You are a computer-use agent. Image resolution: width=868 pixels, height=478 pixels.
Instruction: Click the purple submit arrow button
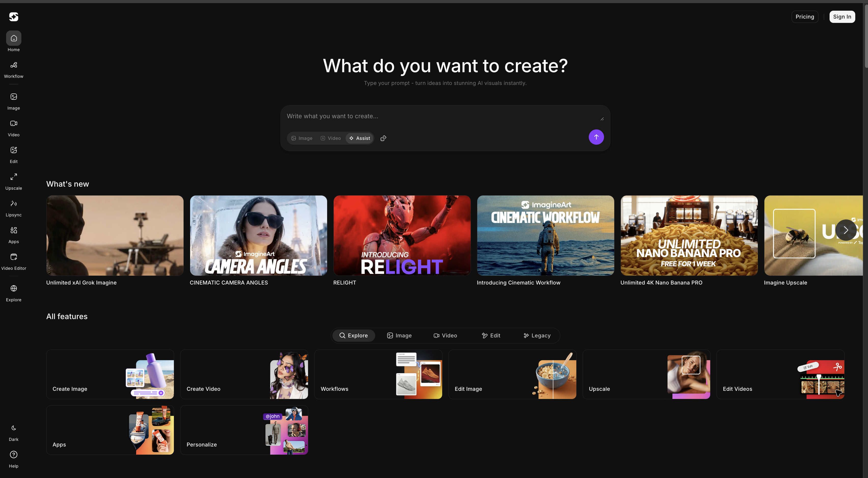pos(596,137)
